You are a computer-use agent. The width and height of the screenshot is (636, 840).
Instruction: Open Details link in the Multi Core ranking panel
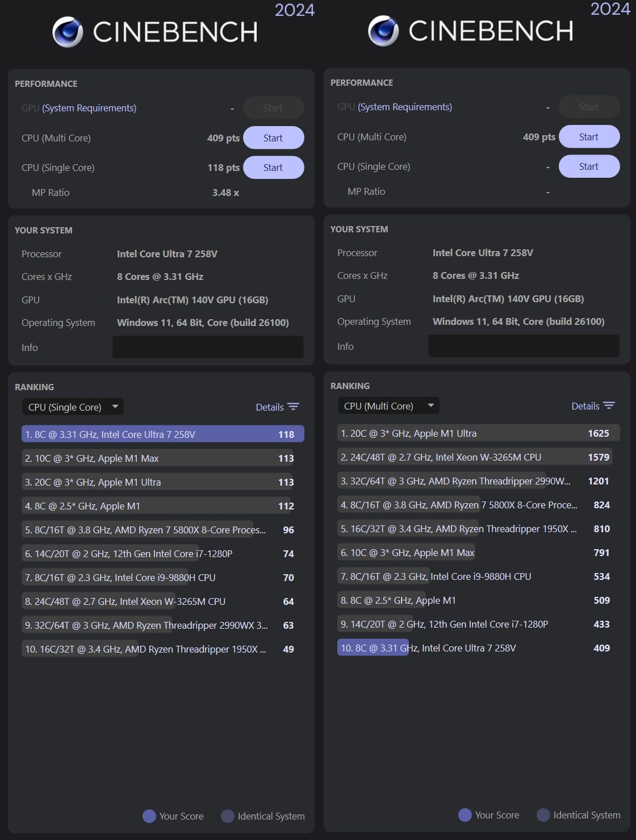585,406
